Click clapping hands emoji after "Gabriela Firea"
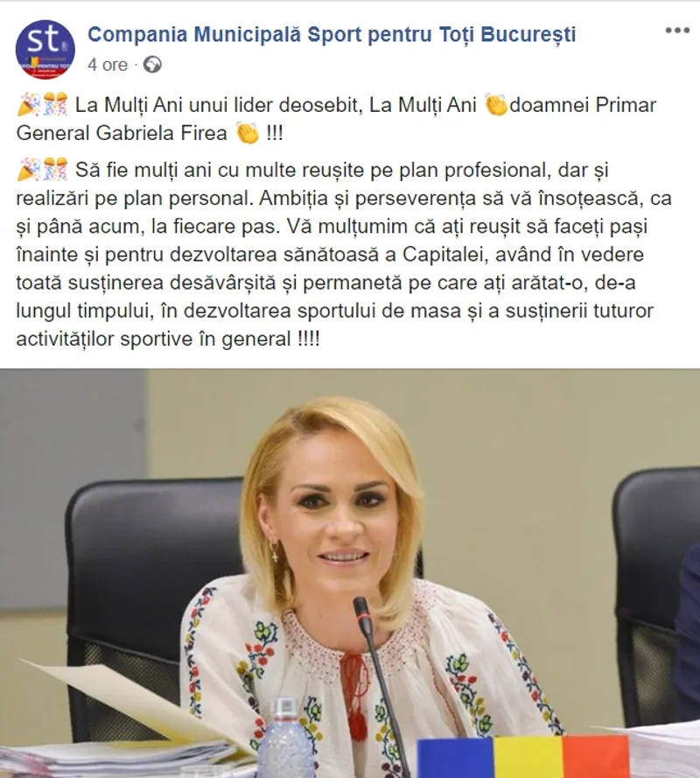700x778 pixels. (x=247, y=133)
